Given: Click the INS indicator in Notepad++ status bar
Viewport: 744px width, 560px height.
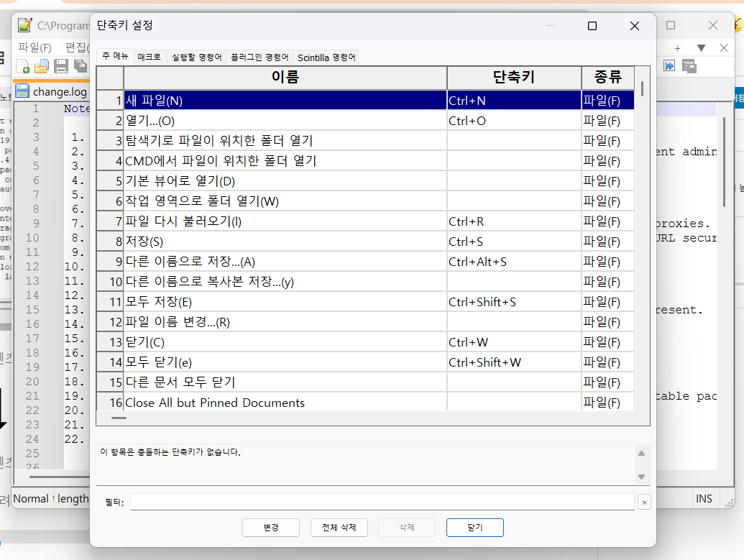Looking at the screenshot, I should click(704, 499).
